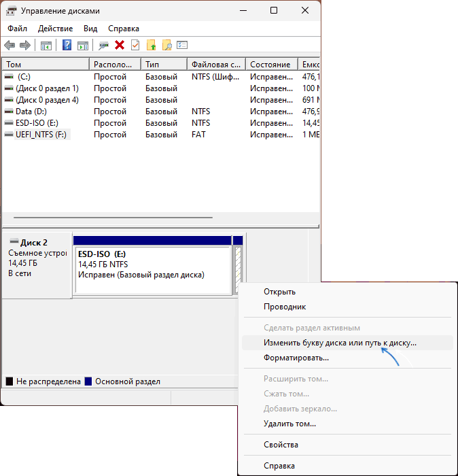
Task: Click drive icon beside ESD-ISO (E:) row
Action: (x=9, y=123)
